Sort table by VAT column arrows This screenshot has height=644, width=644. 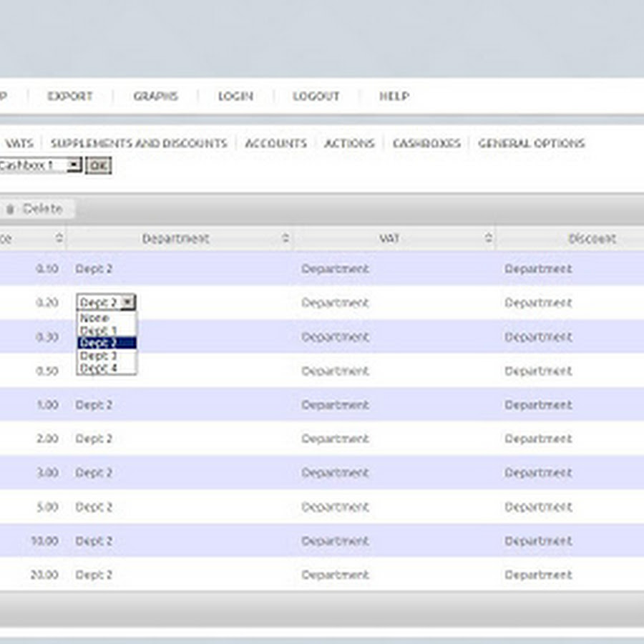click(x=488, y=238)
